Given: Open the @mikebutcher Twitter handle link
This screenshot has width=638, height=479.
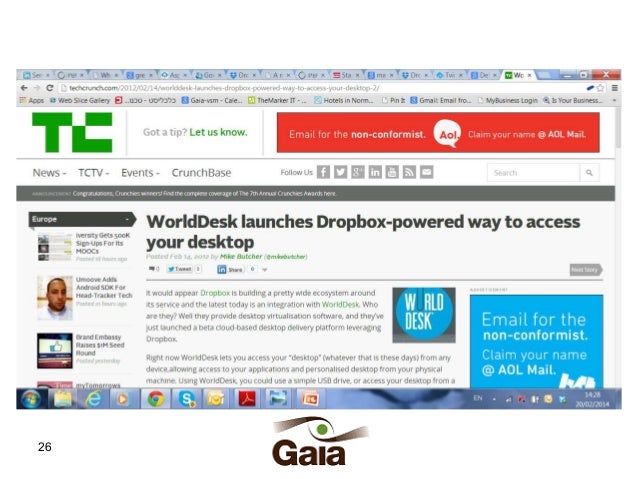Looking at the screenshot, I should point(286,256).
